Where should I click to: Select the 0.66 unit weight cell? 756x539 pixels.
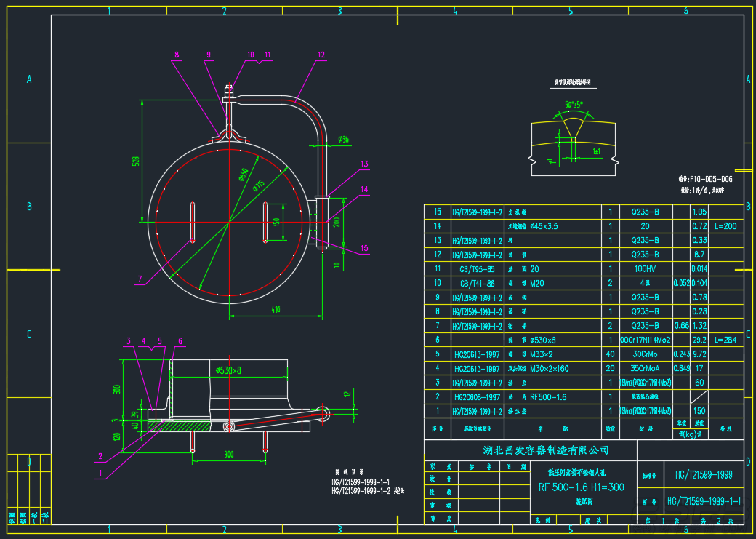coord(681,326)
